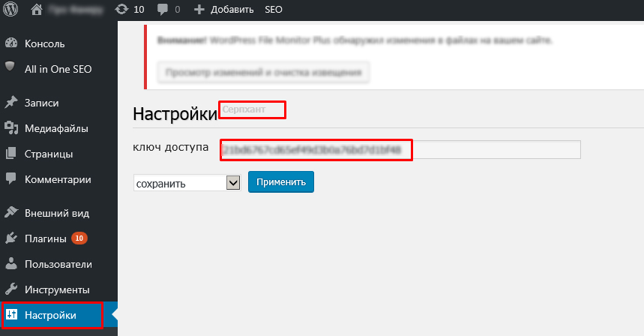Click the Записи pin icon

(10, 103)
